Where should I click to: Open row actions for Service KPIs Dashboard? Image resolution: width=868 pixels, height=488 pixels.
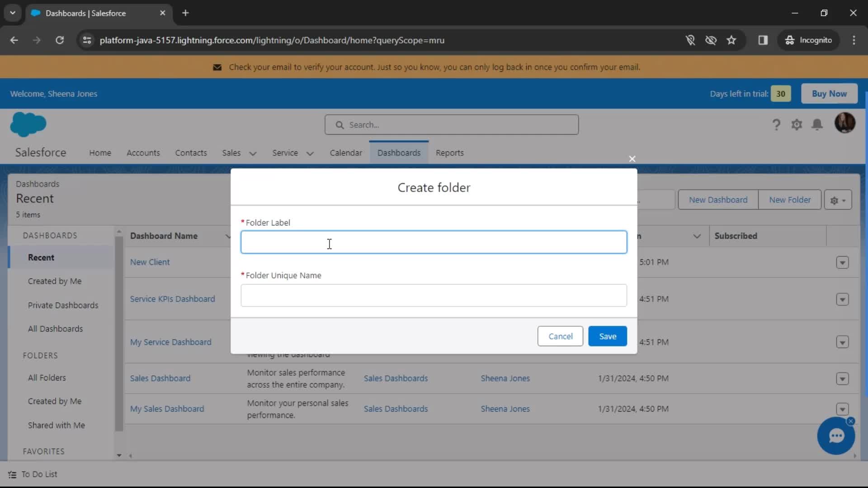click(x=842, y=299)
